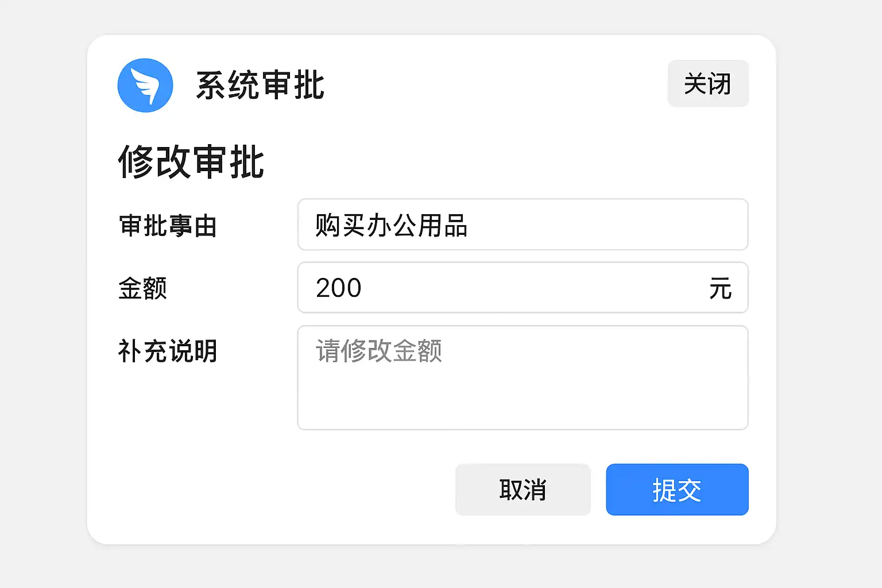The width and height of the screenshot is (882, 588).
Task: Click the 请修改金额 placeholder text
Action: [379, 350]
